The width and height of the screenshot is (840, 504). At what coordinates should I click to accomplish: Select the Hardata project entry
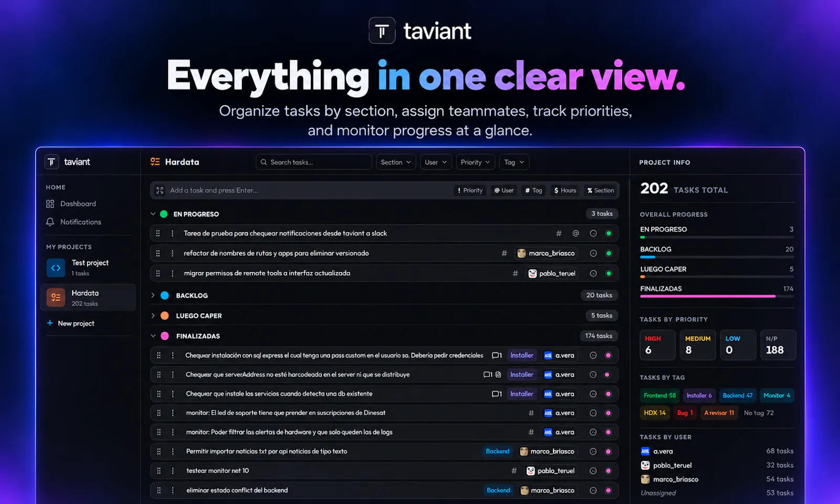click(88, 298)
